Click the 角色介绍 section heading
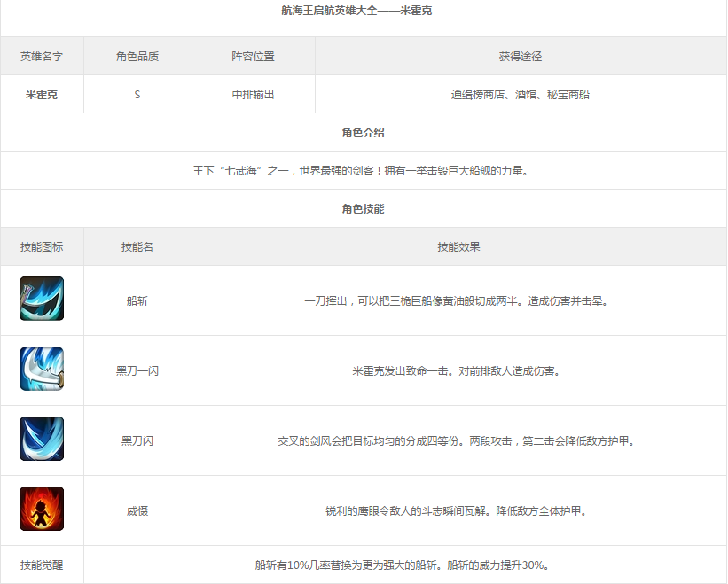This screenshot has width=728, height=584. [363, 133]
